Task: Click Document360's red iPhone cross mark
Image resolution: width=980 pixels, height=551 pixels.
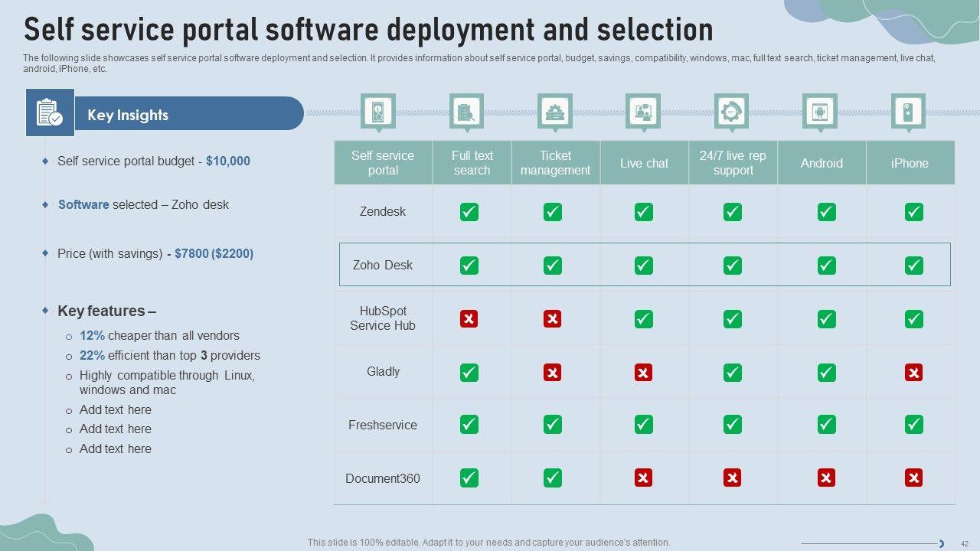Action: pyautogui.click(x=913, y=478)
